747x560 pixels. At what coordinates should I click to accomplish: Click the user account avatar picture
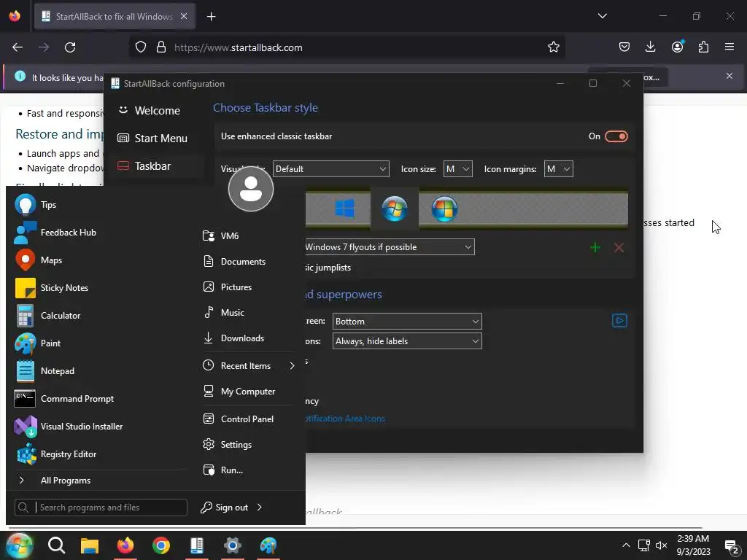click(x=251, y=189)
